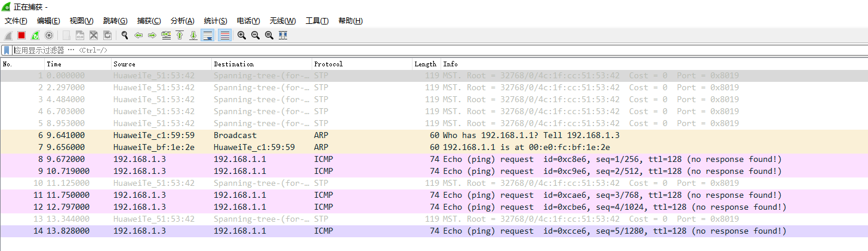This screenshot has width=868, height=251.
Task: Select STP packet at time 6.703000
Action: pos(434,111)
